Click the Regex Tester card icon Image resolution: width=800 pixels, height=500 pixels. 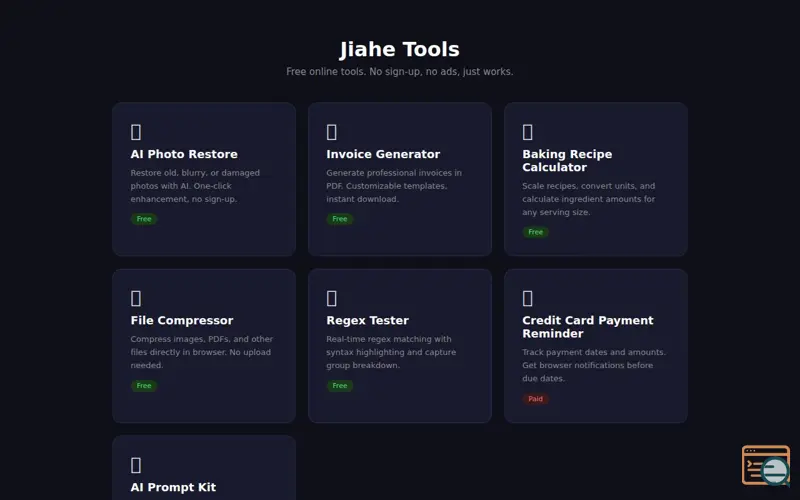click(332, 298)
